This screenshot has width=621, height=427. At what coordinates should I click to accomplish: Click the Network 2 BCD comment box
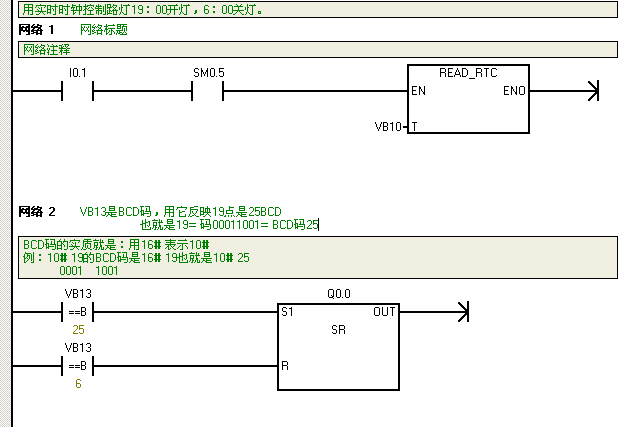tap(316, 257)
